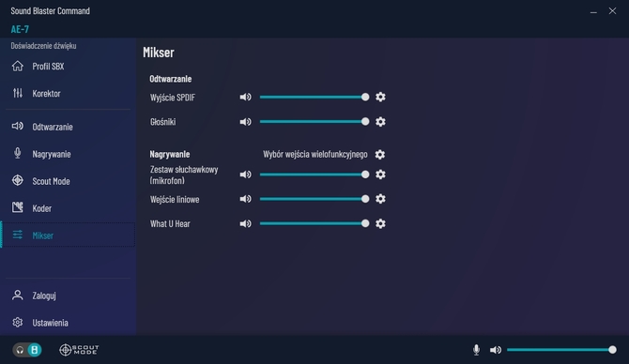The image size is (629, 364).
Task: Open the Głośniki gear settings
Action: click(380, 121)
